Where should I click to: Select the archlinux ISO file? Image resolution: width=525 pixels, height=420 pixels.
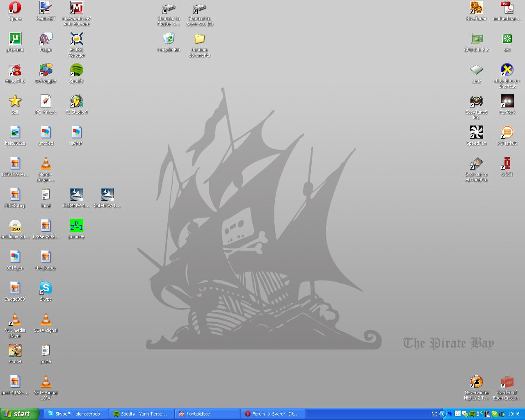(15, 229)
